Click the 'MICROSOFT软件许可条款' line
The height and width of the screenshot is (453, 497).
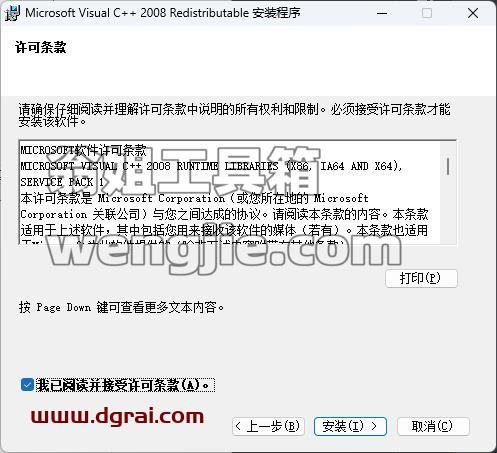pos(83,150)
